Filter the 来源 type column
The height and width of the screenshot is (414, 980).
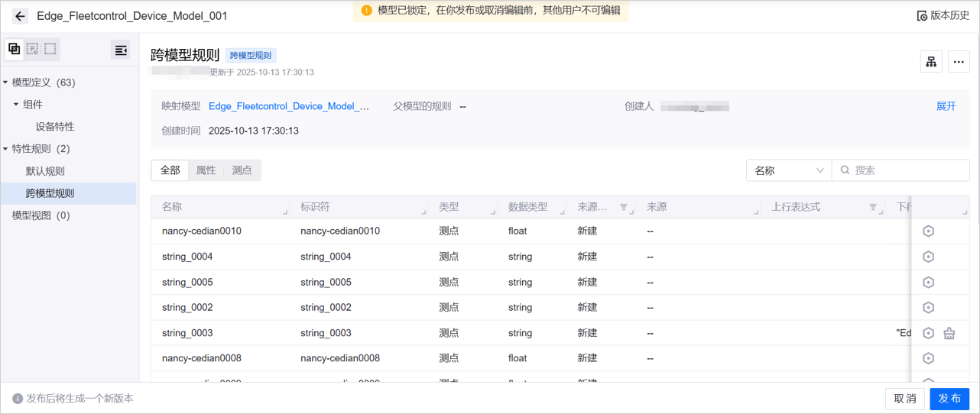[624, 207]
